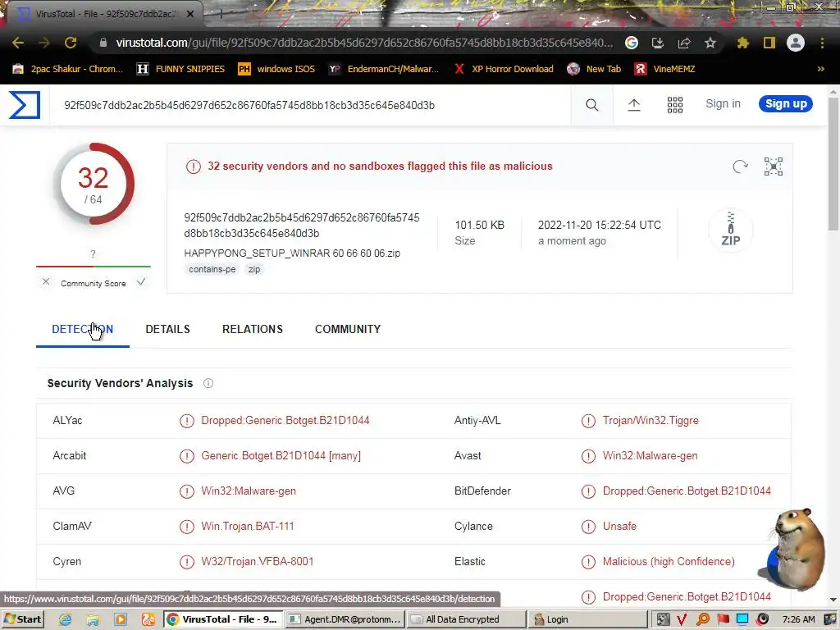
Task: Switch to the Agent.DMR@protonm... taskbar window
Action: pyautogui.click(x=345, y=619)
